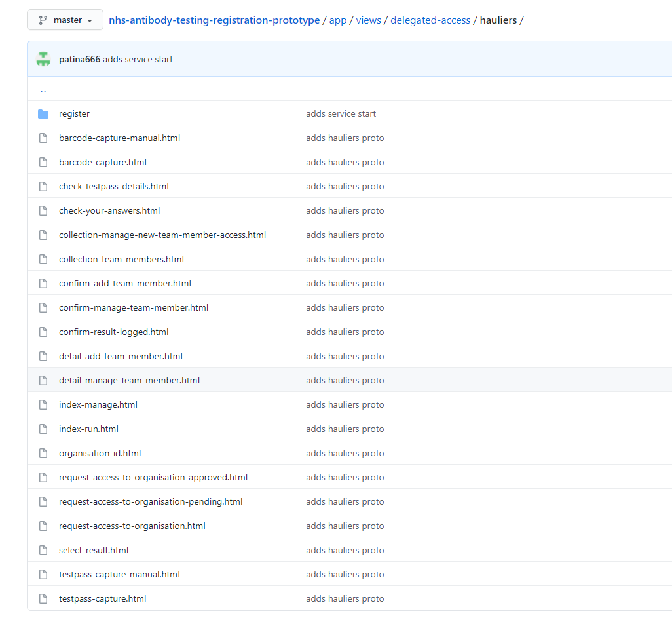Image resolution: width=672 pixels, height=622 pixels.
Task: Open commit message for organisation-id.html row
Action: (345, 453)
